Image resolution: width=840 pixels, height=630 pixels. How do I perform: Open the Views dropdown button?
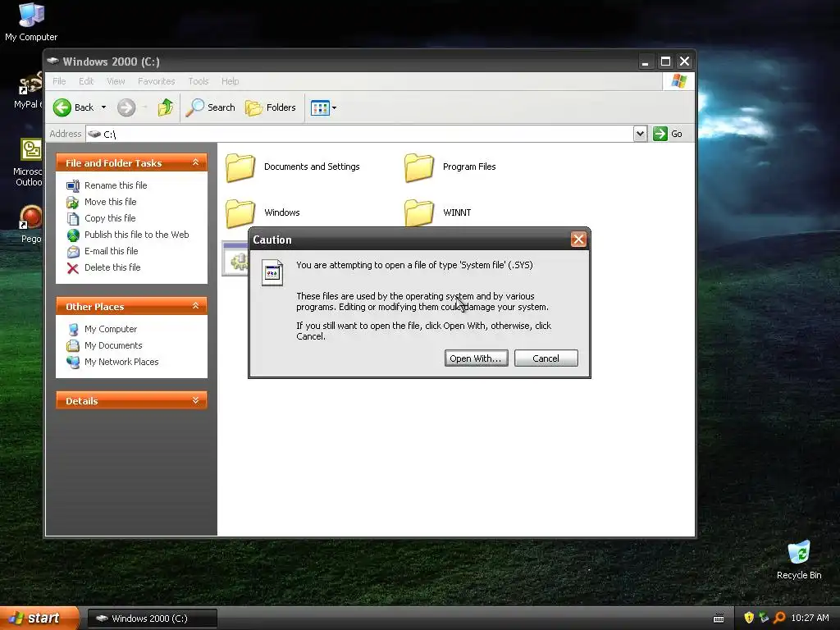[323, 107]
